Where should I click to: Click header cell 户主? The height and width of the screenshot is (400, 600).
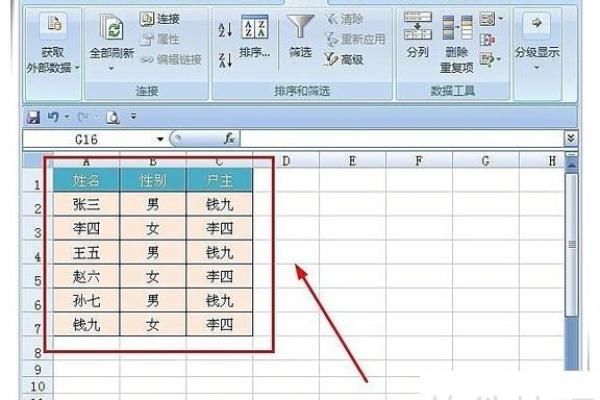(220, 180)
